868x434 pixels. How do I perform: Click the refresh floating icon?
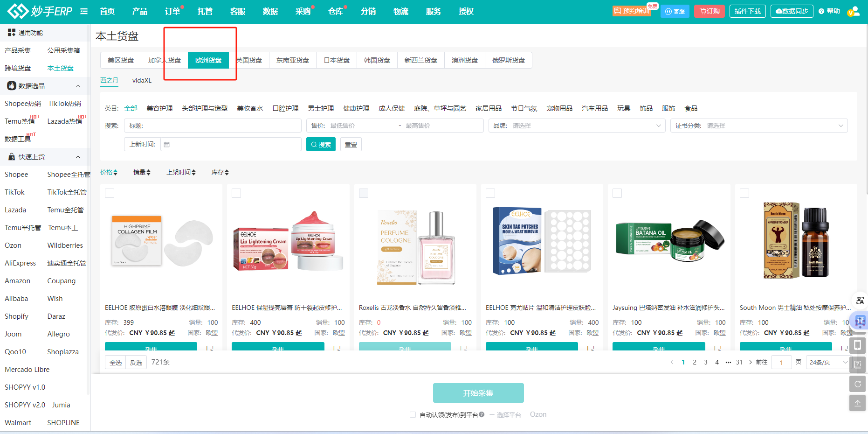858,384
